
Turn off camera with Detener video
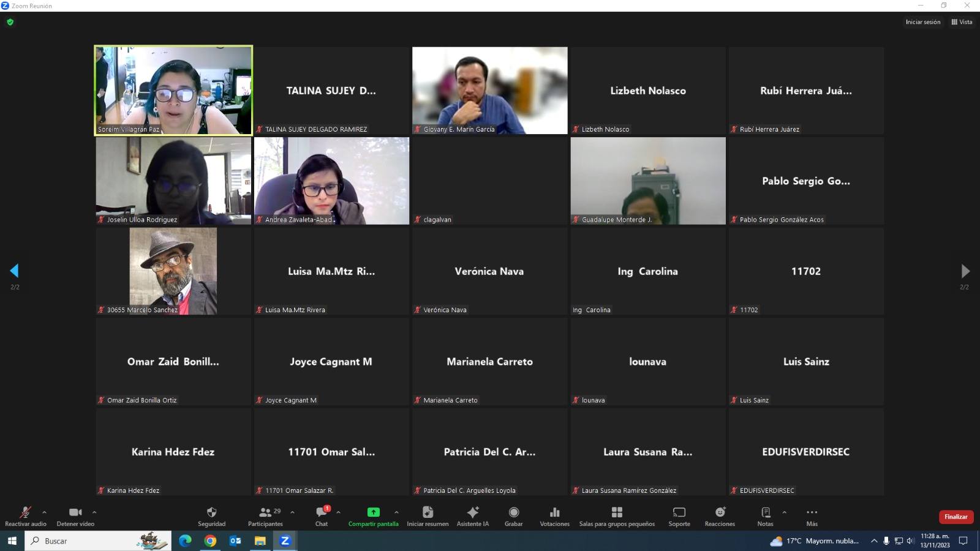[x=75, y=513]
